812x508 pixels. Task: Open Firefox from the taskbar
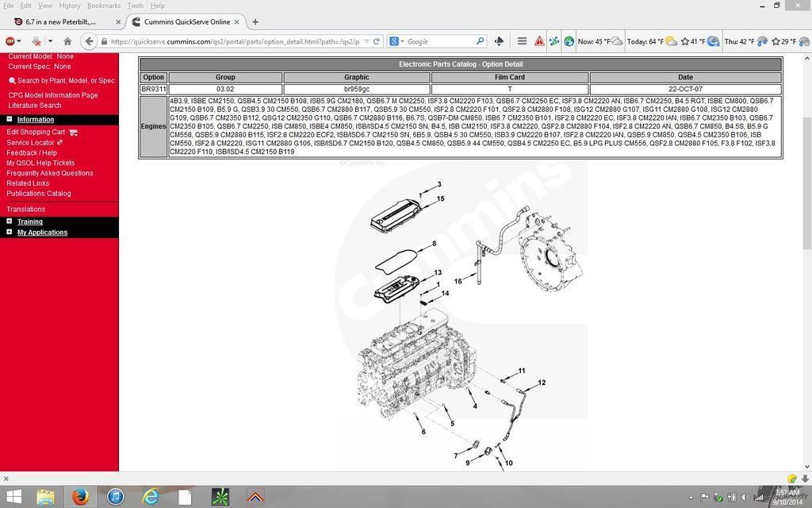point(80,497)
